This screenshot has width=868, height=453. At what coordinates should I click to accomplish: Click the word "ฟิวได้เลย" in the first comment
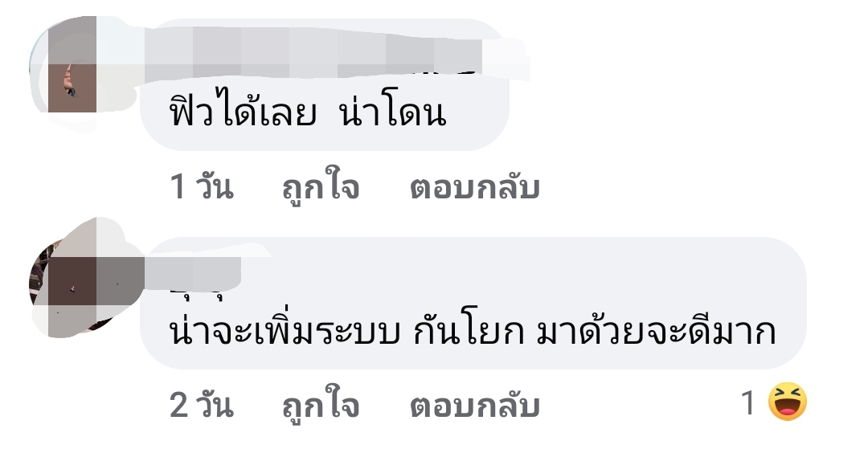point(243,111)
